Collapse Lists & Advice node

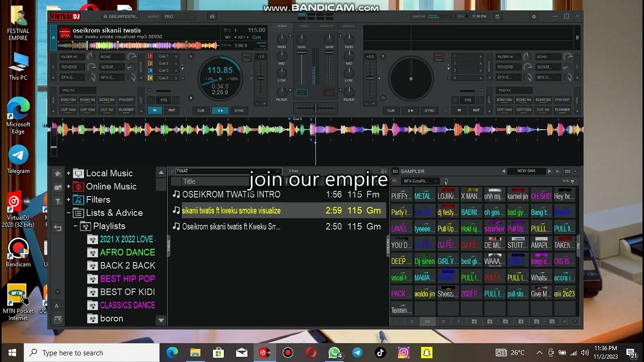(68, 213)
